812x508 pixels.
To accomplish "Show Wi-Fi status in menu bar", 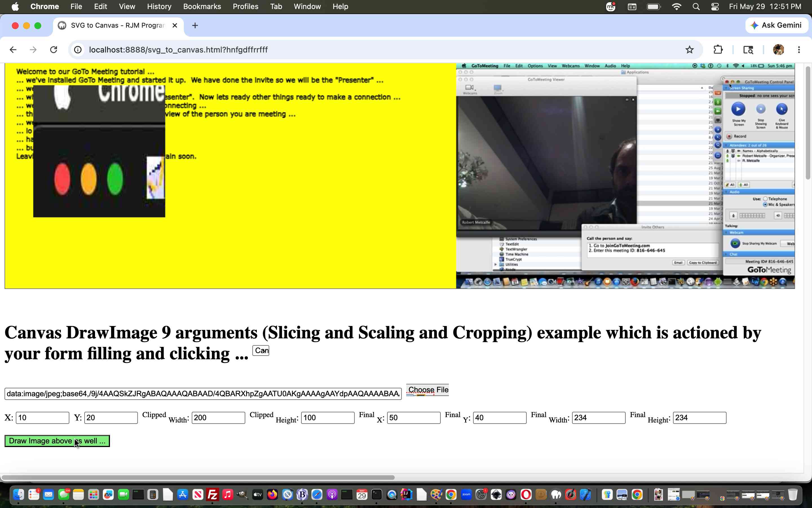I will pos(676,6).
